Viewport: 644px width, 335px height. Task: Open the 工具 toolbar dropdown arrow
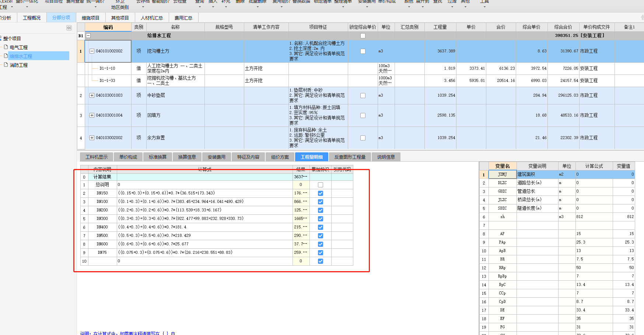[x=484, y=7]
